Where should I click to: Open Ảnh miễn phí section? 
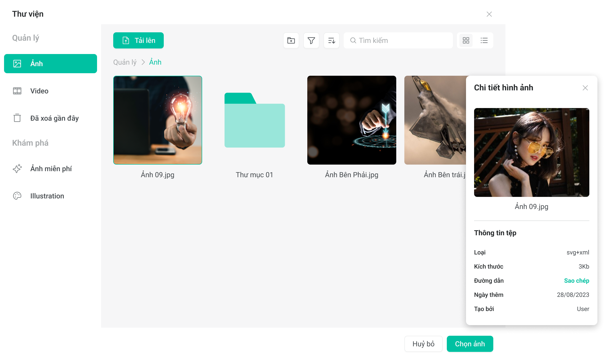click(x=51, y=169)
